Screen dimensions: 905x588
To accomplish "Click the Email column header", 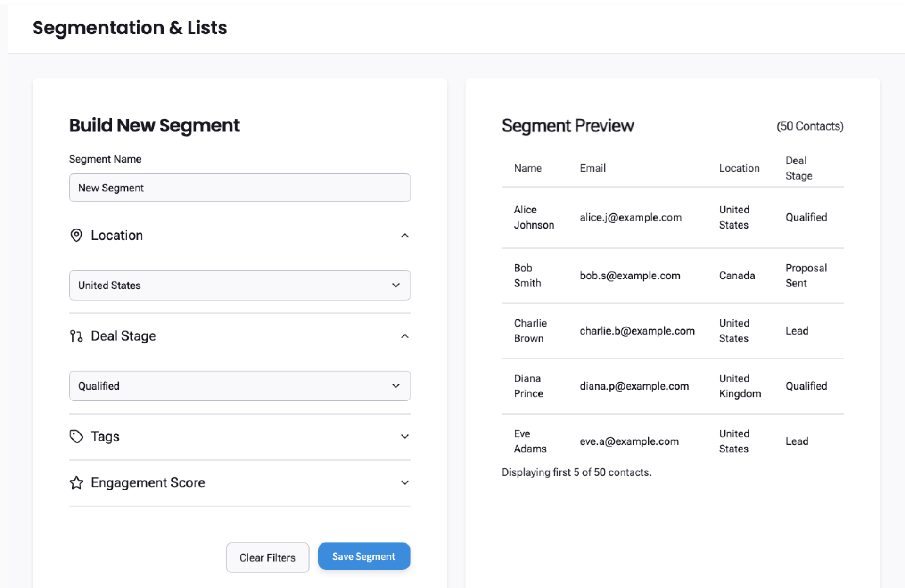I will coord(592,168).
